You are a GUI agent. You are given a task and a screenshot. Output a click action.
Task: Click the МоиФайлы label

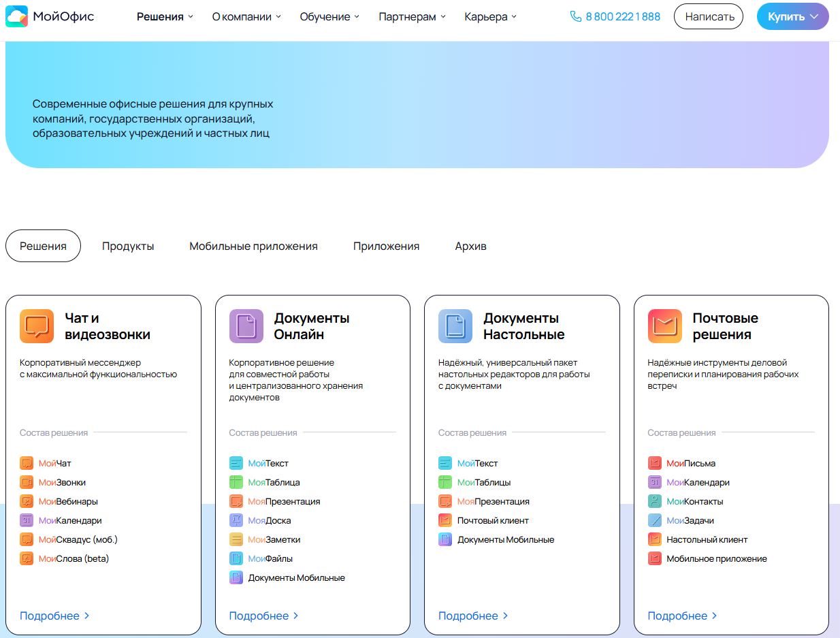pos(270,558)
